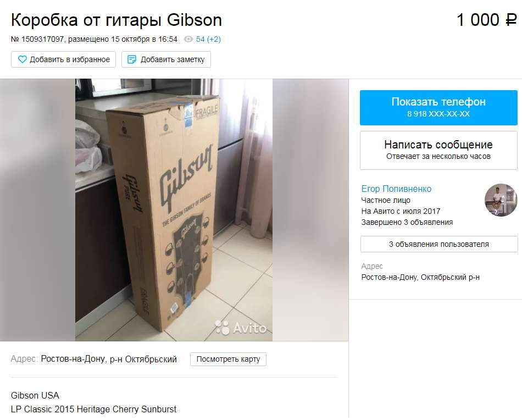This screenshot has width=522, height=420.
Task: Open seller's round avatar photo
Action: pos(501,200)
